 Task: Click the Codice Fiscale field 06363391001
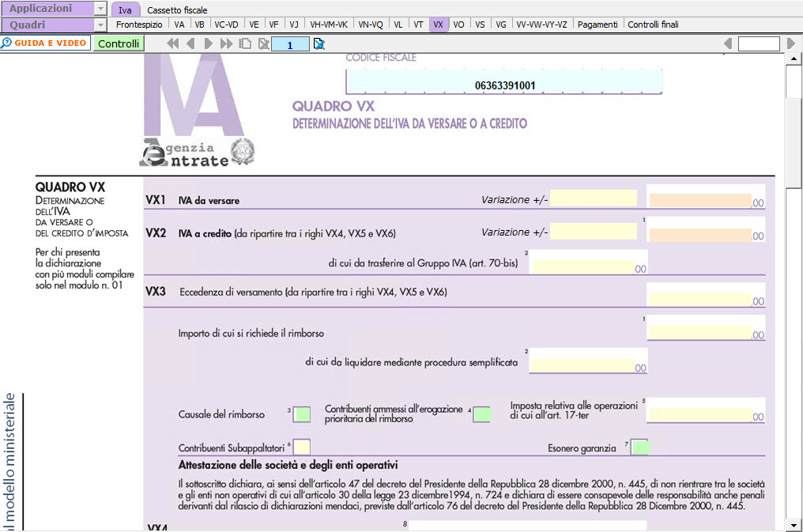point(504,82)
